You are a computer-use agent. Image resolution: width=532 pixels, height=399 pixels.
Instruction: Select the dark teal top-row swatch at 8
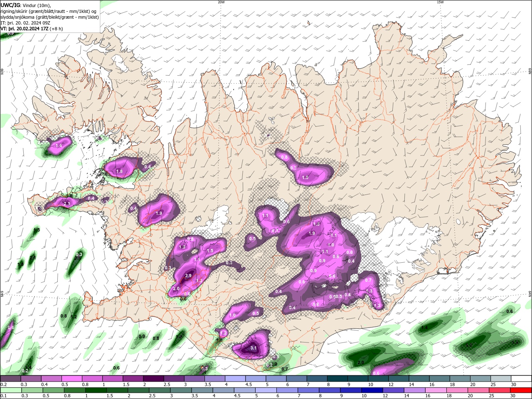pos(337,379)
